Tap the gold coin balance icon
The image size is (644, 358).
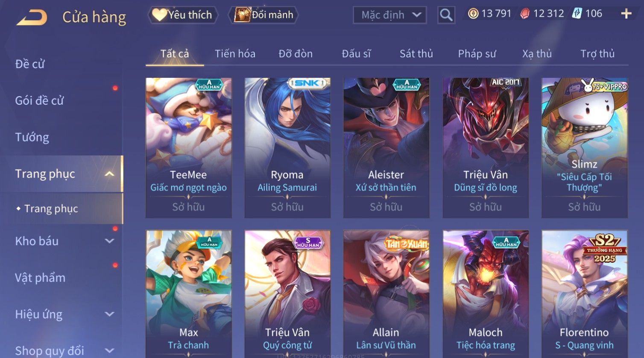473,14
